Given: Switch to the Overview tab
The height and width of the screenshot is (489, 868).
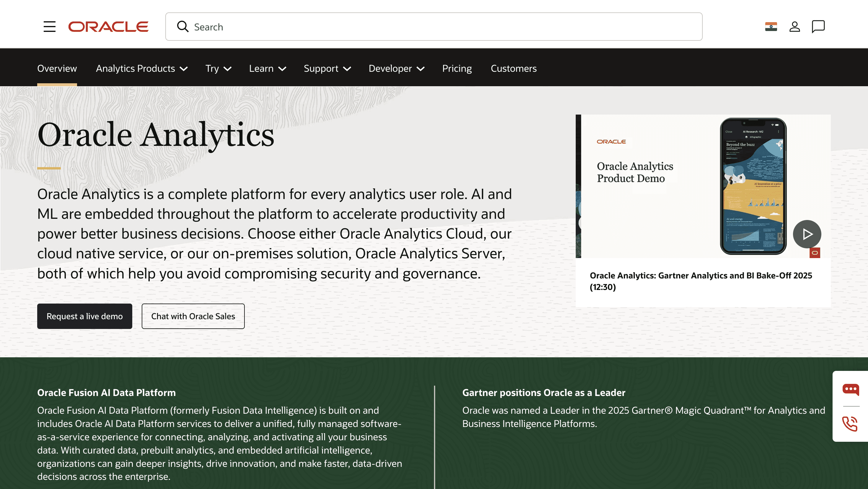Looking at the screenshot, I should click(x=57, y=69).
